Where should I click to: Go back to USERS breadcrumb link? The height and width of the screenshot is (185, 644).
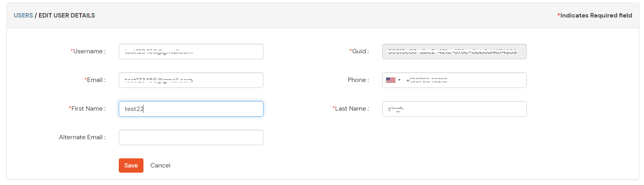tap(23, 16)
